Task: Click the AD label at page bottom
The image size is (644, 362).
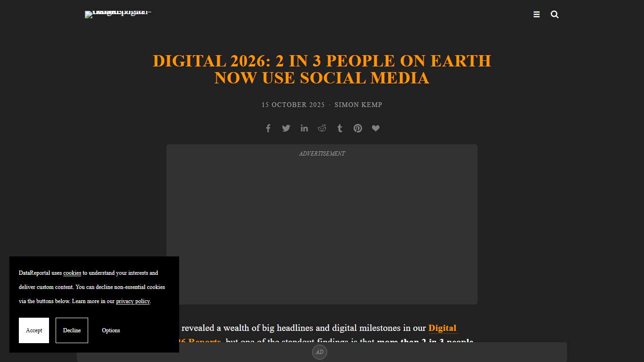Action: pyautogui.click(x=320, y=352)
